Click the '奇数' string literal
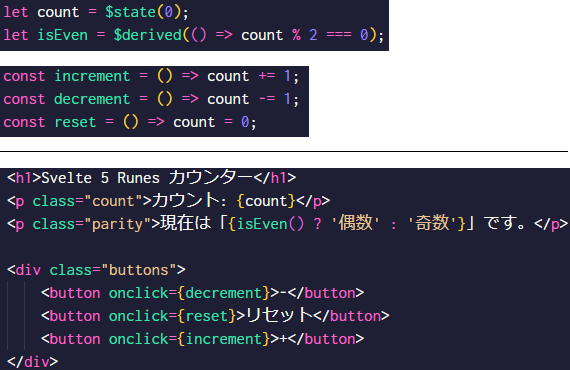The height and width of the screenshot is (370, 570). click(432, 223)
